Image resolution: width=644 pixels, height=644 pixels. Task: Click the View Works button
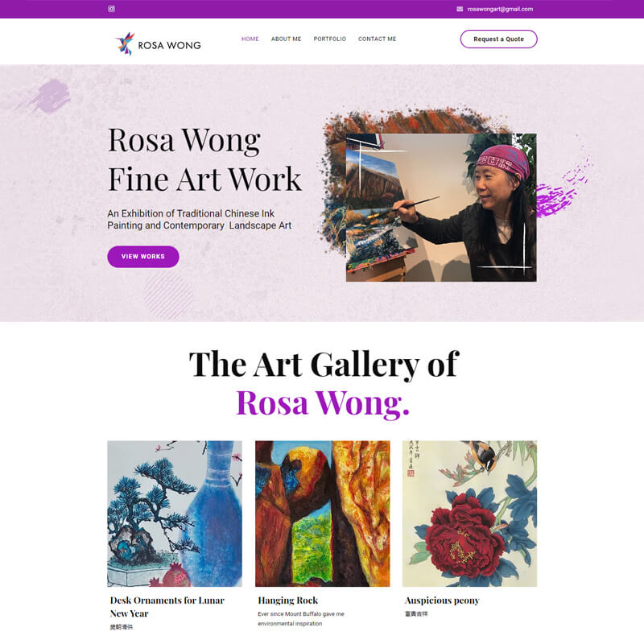coord(143,257)
